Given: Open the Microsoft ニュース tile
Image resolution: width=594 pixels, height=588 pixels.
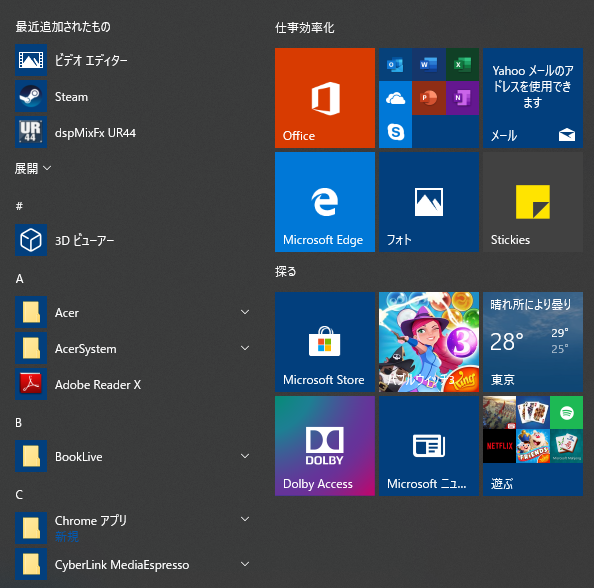Looking at the screenshot, I should pos(429,446).
